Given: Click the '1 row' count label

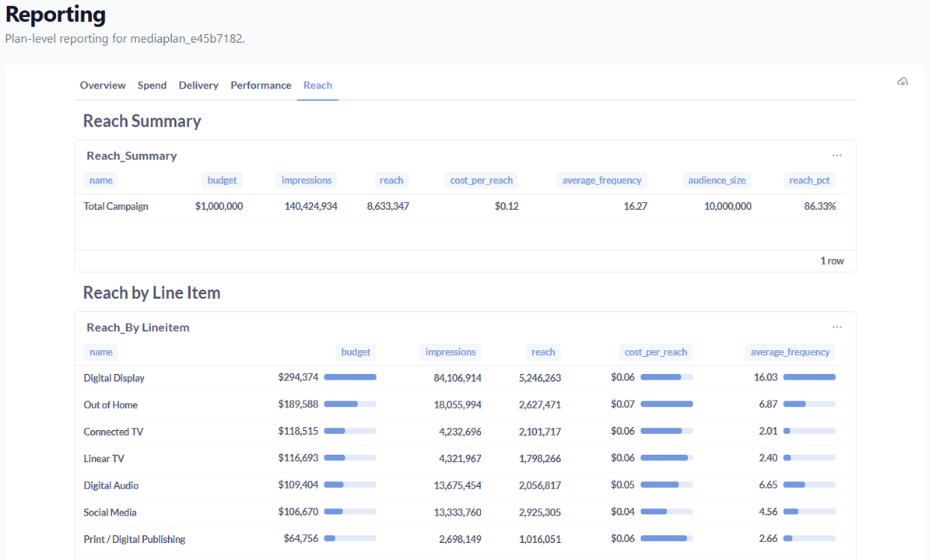Looking at the screenshot, I should coord(832,261).
